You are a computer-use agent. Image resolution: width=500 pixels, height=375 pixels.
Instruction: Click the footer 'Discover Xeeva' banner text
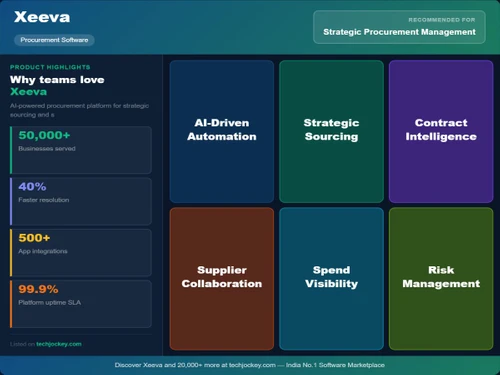point(250,365)
